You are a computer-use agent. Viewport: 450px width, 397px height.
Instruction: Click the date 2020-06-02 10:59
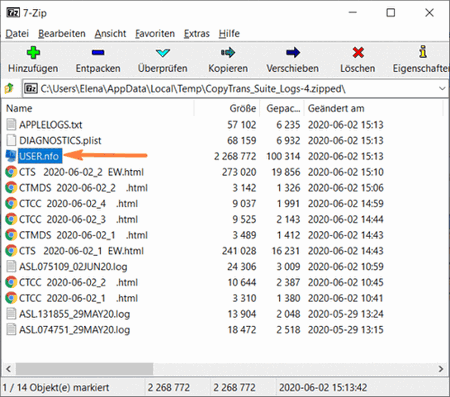[x=346, y=267]
